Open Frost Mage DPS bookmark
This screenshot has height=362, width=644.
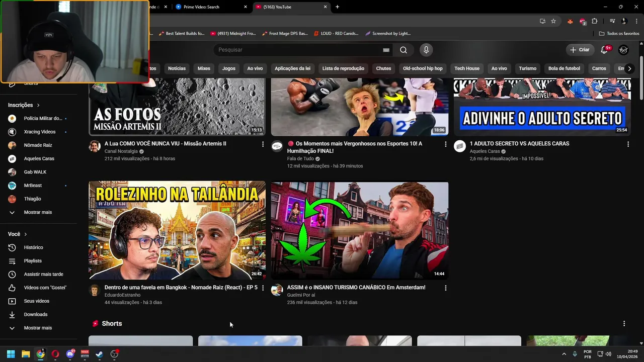tap(284, 34)
